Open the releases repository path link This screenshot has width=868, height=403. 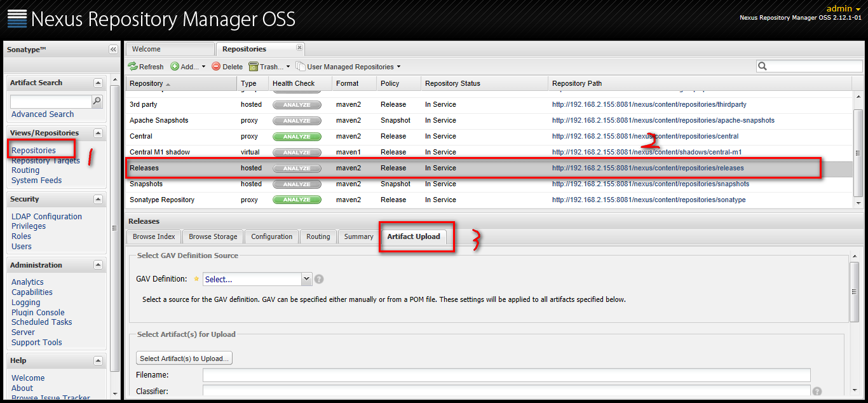point(648,168)
